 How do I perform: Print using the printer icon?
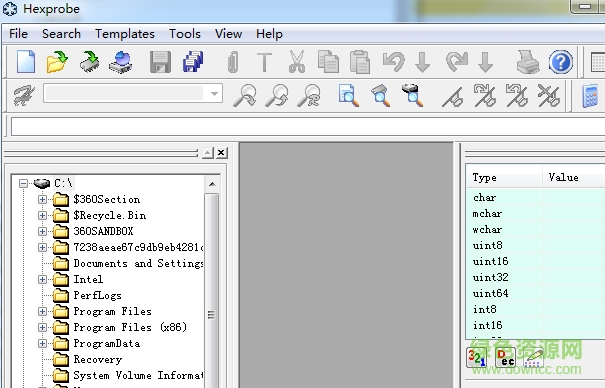[528, 62]
